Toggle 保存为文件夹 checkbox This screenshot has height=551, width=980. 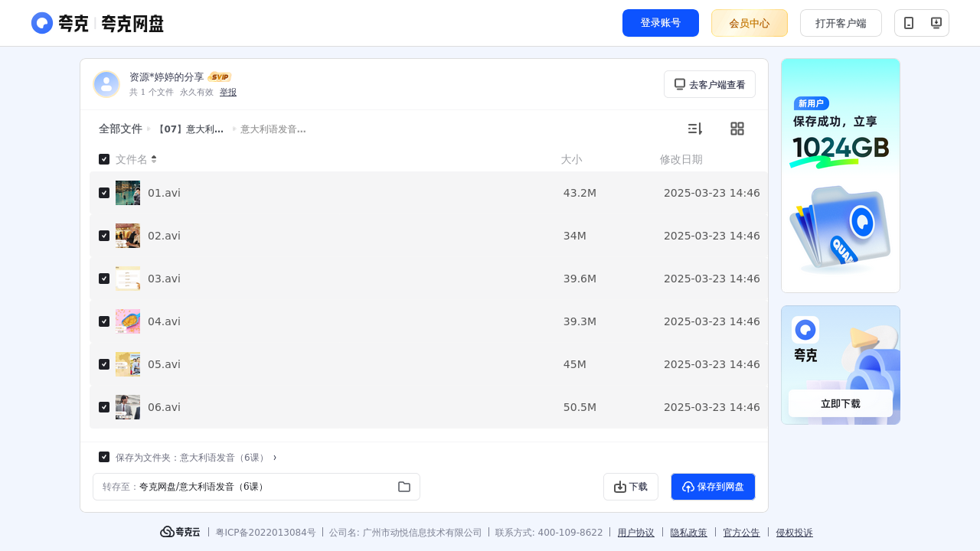click(104, 457)
